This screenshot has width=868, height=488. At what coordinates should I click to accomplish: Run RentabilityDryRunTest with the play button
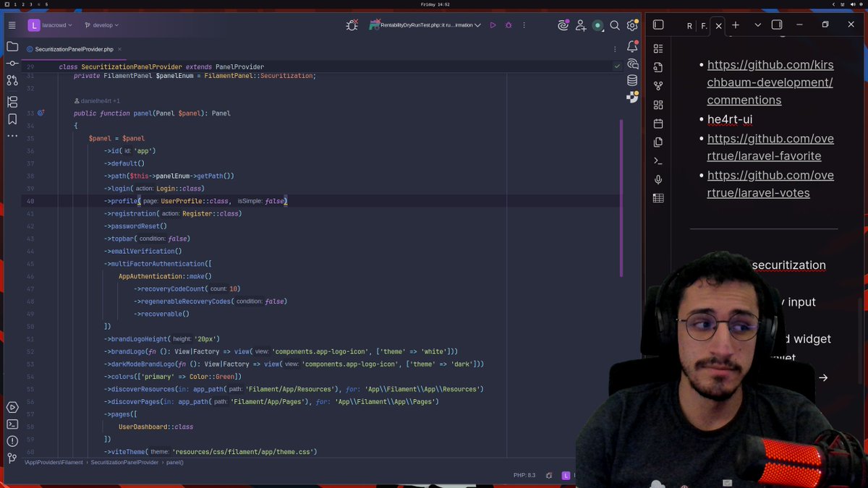coord(493,25)
